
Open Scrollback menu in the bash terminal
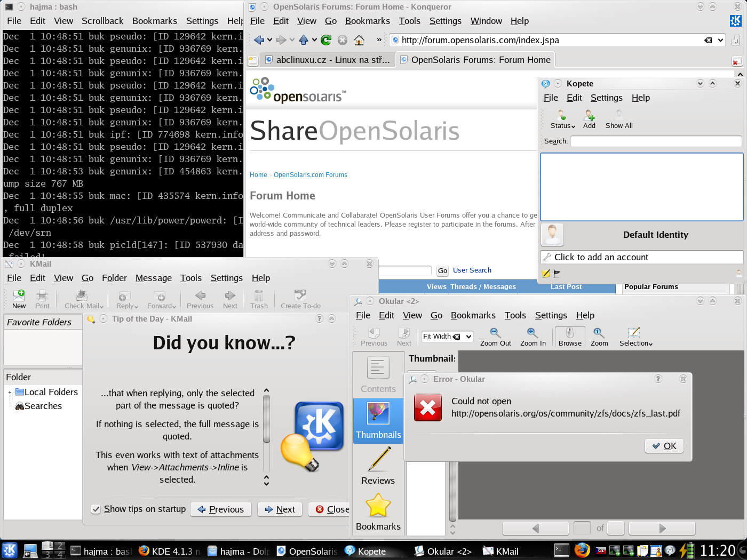[102, 21]
